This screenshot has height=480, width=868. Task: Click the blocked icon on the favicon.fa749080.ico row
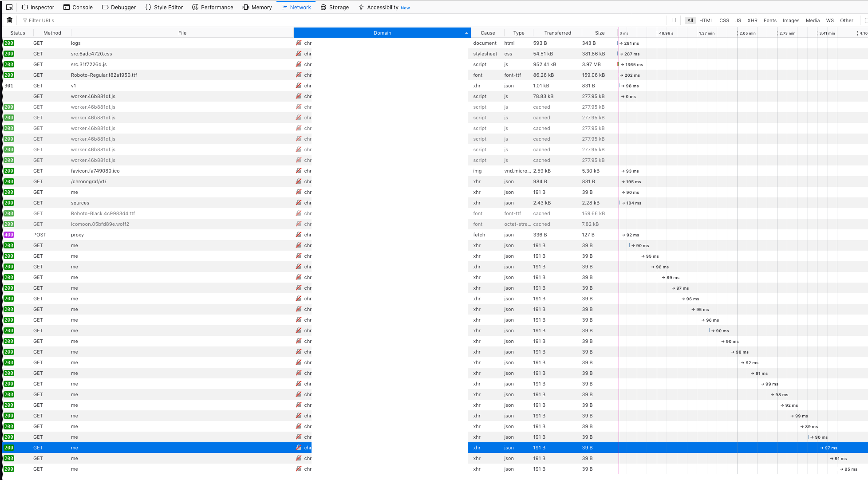(299, 171)
